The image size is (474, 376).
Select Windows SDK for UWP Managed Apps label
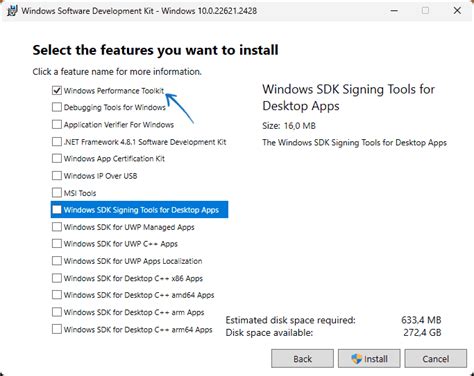pyautogui.click(x=129, y=227)
